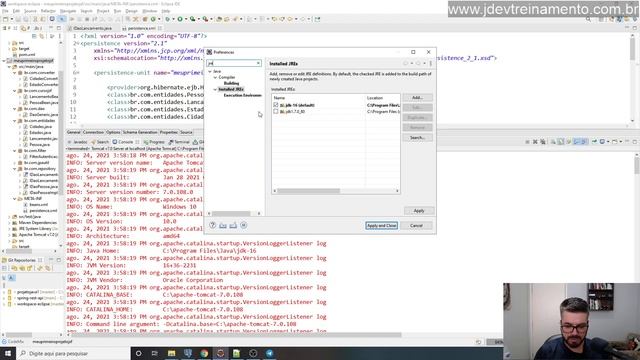640x360 pixels.
Task: Switch to the Search view tab
Action: 100,142
